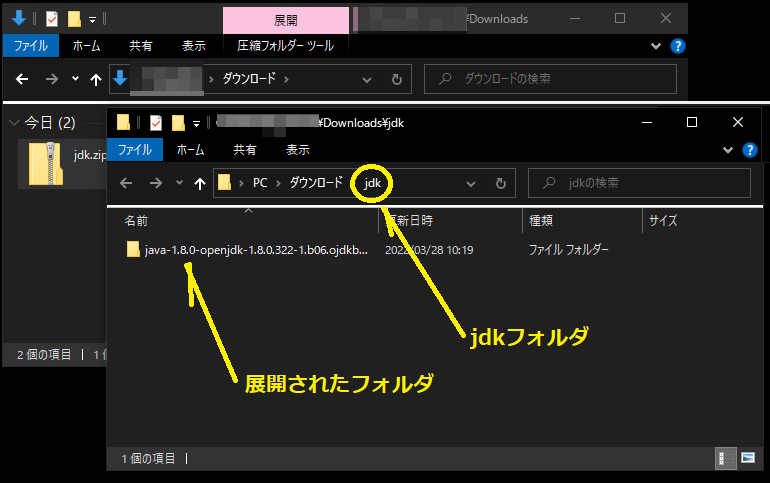Expand the ribbon in the jdk window
The image size is (770, 483).
coord(728,150)
